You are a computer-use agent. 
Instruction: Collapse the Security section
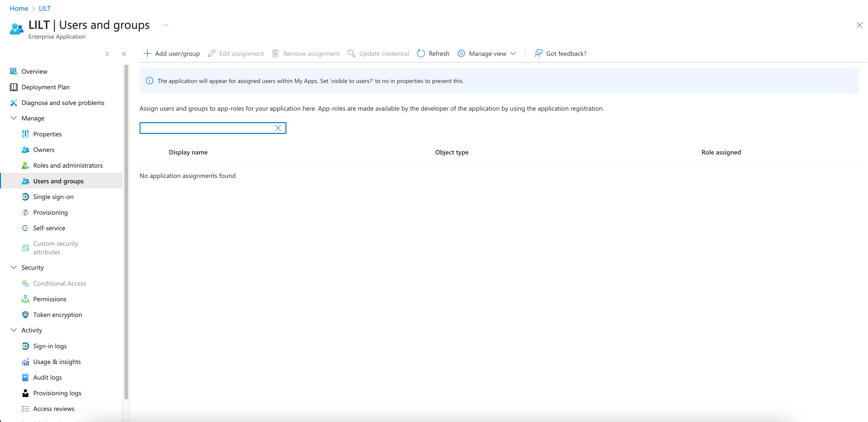(14, 268)
